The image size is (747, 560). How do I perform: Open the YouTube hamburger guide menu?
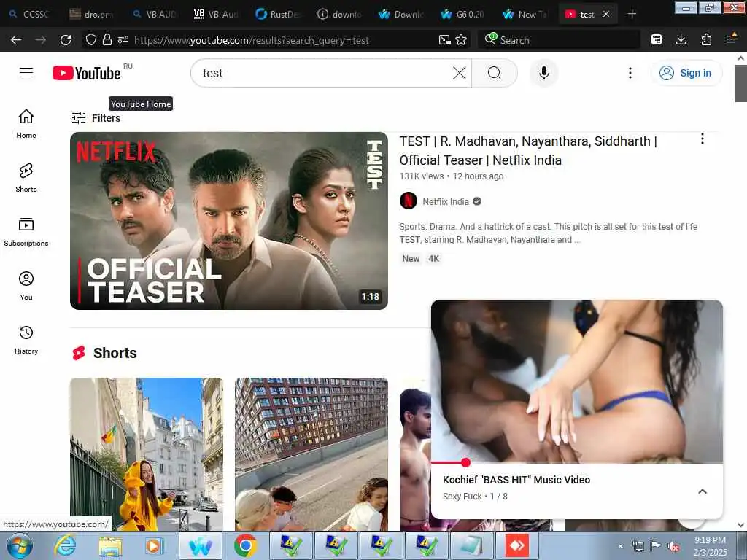[26, 73]
